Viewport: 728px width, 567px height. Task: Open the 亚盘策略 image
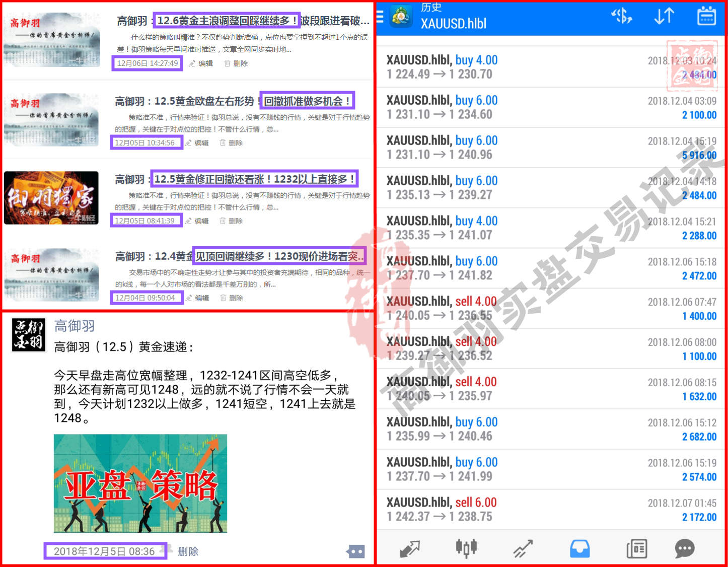[x=140, y=483]
